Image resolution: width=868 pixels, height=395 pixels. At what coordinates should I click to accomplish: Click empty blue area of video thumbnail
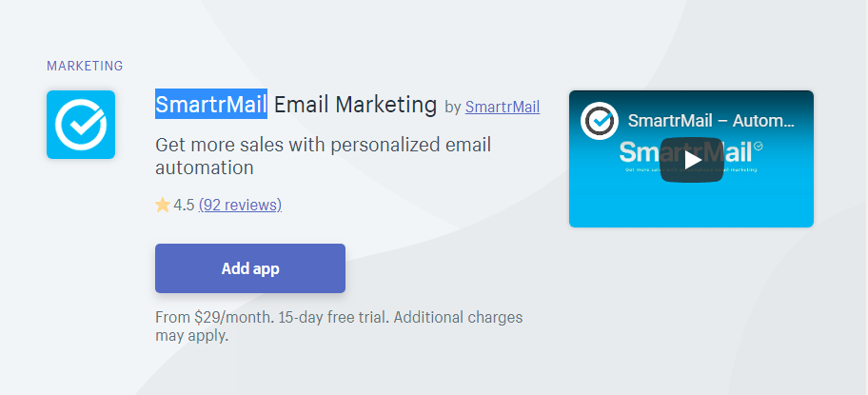pos(691,204)
